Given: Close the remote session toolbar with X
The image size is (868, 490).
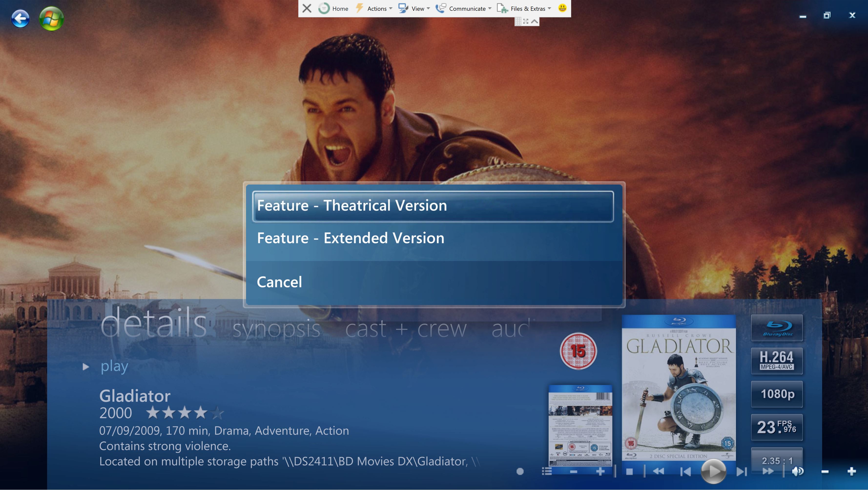Looking at the screenshot, I should pos(307,9).
